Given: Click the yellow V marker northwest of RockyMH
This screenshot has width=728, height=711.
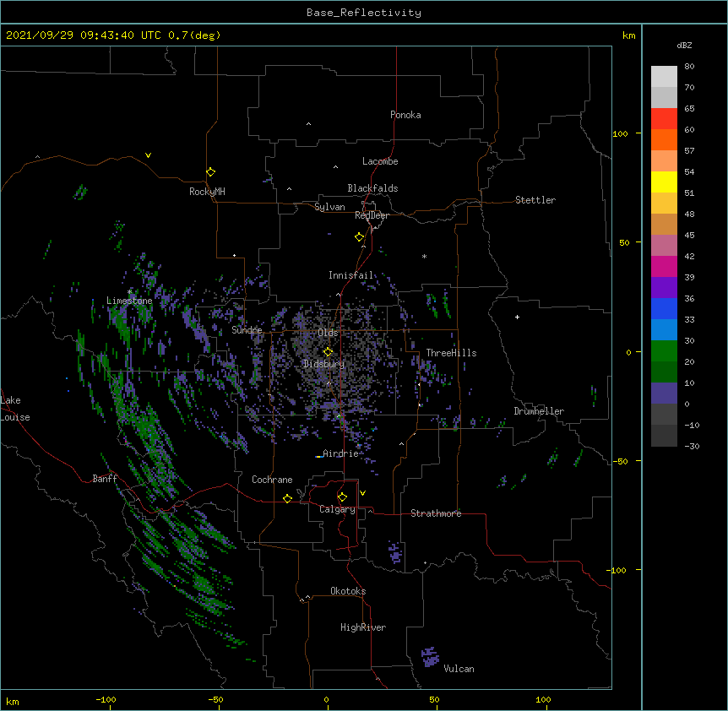Looking at the screenshot, I should pos(148,155).
